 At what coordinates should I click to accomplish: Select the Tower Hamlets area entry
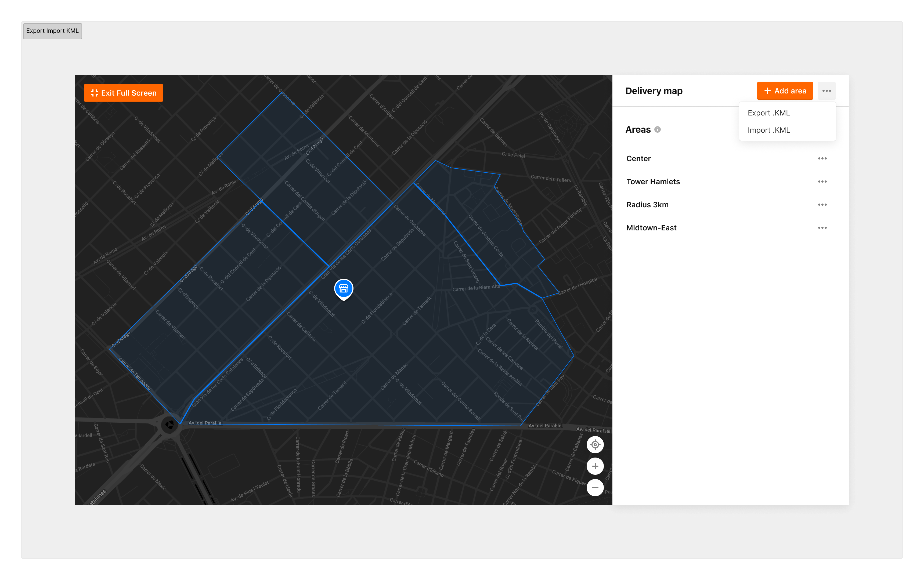[x=653, y=182]
